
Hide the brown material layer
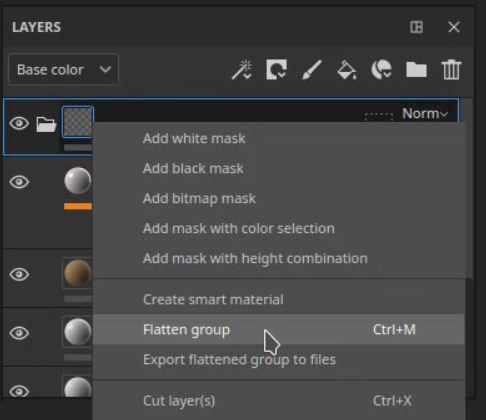pos(19,274)
